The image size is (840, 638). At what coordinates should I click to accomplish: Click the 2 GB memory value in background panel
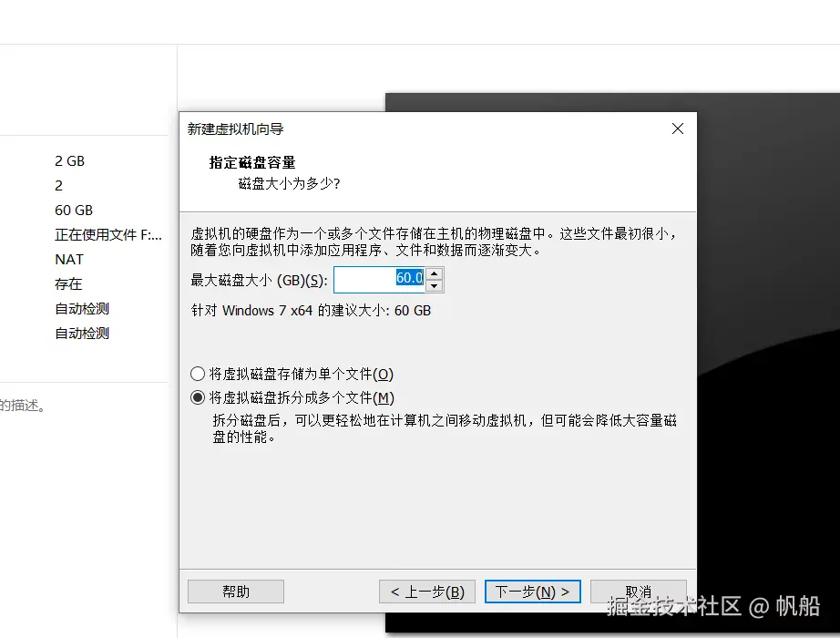point(69,160)
